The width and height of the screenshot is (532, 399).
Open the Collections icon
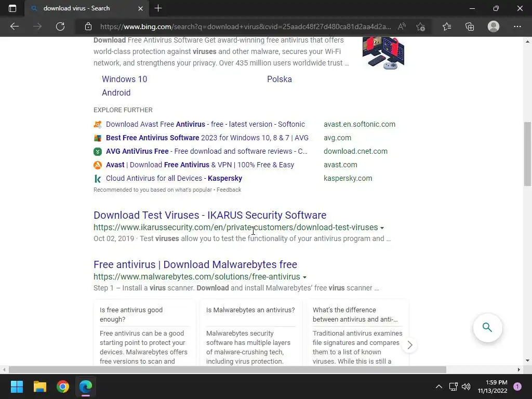pyautogui.click(x=470, y=26)
